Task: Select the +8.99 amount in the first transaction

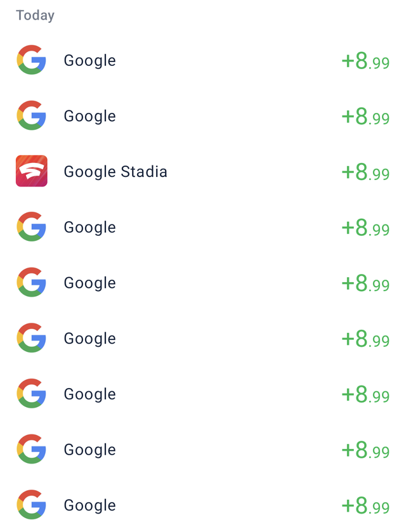Action: click(365, 61)
